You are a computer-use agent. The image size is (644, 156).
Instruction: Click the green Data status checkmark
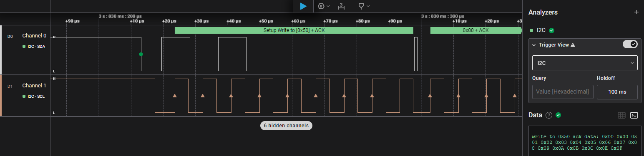pos(558,115)
